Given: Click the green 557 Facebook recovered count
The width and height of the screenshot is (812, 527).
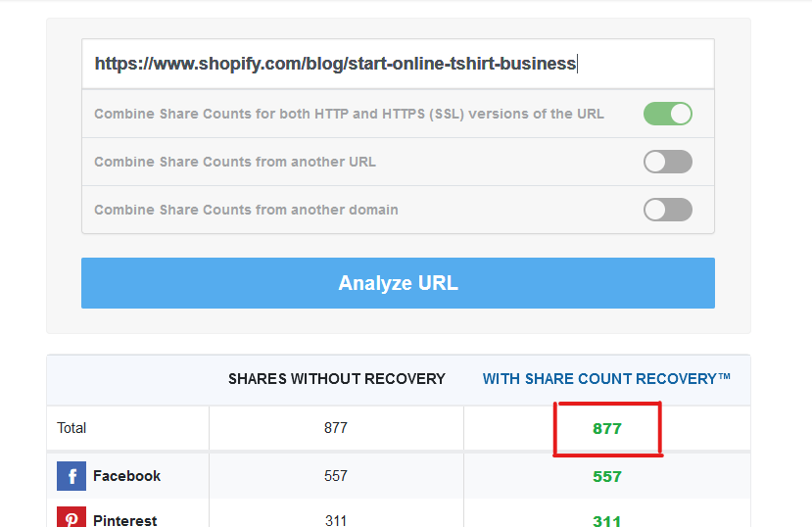Looking at the screenshot, I should tap(607, 476).
